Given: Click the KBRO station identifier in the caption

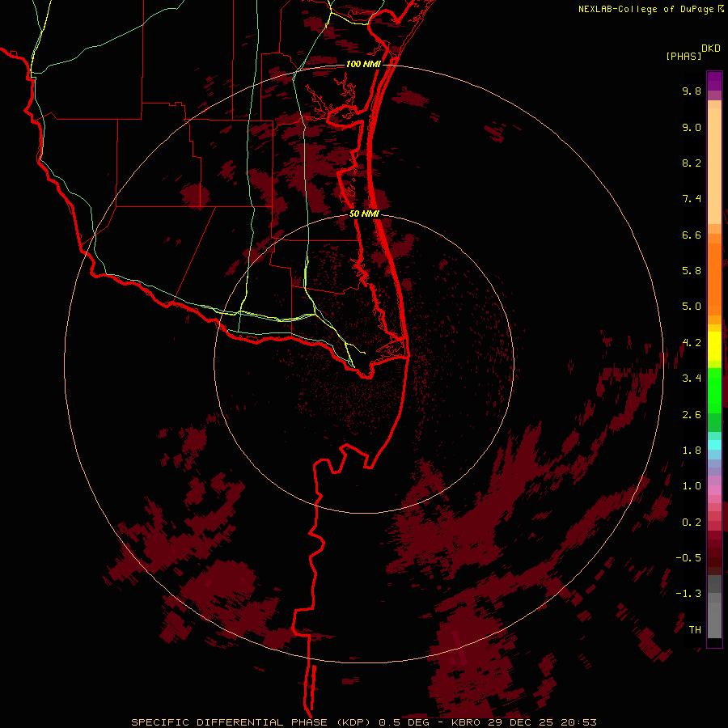Looking at the screenshot, I should coord(466,722).
